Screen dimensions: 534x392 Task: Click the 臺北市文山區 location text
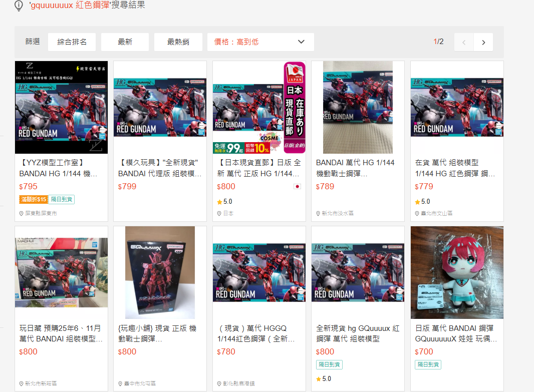coord(437,213)
